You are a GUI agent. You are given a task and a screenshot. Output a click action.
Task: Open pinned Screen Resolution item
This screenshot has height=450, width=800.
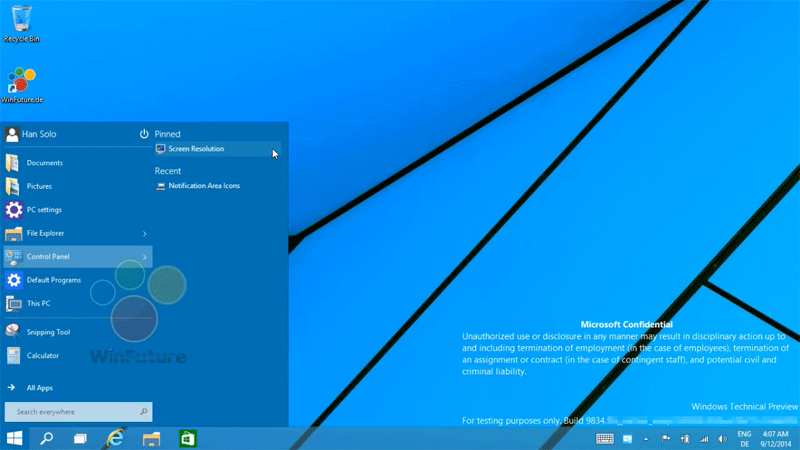point(196,149)
